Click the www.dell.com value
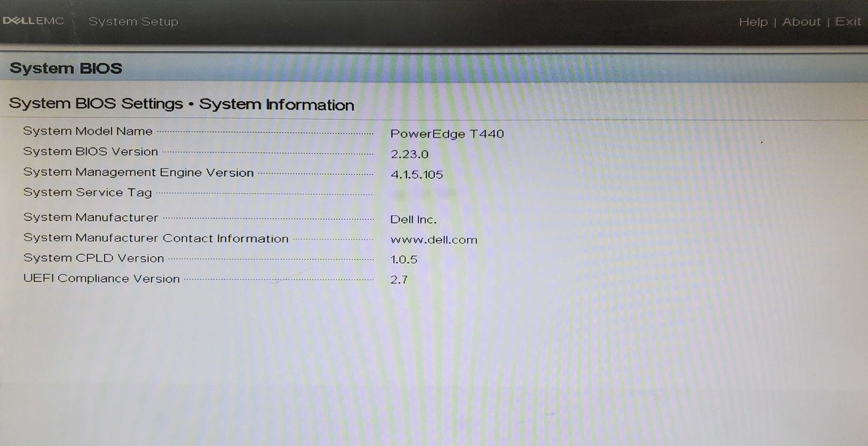Screen dimensions: 868x446 [433, 240]
